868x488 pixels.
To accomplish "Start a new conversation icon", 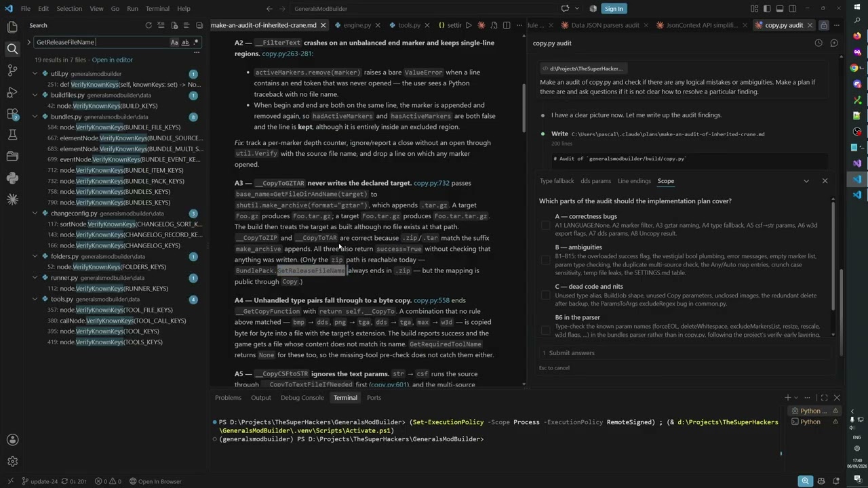I will click(x=834, y=43).
